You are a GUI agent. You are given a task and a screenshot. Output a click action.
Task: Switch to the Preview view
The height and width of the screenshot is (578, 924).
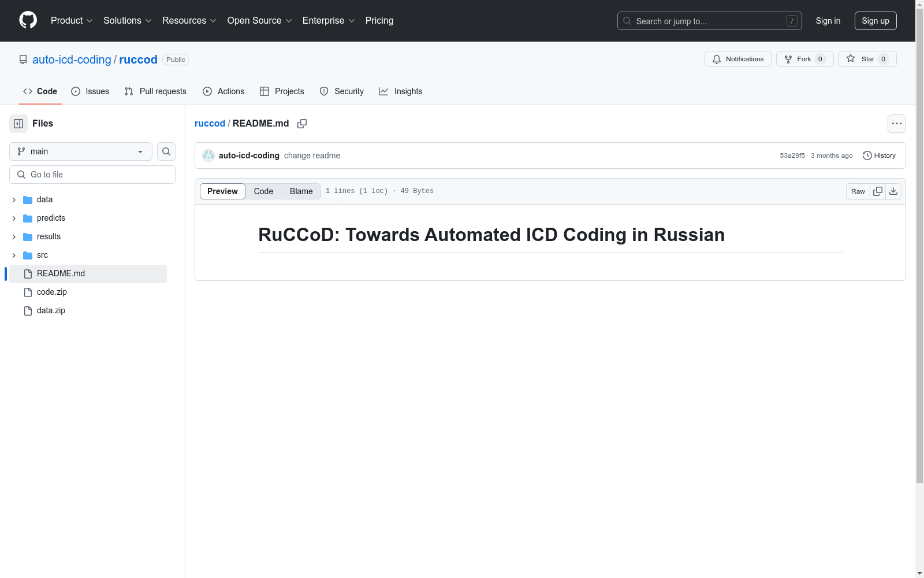[x=222, y=191]
